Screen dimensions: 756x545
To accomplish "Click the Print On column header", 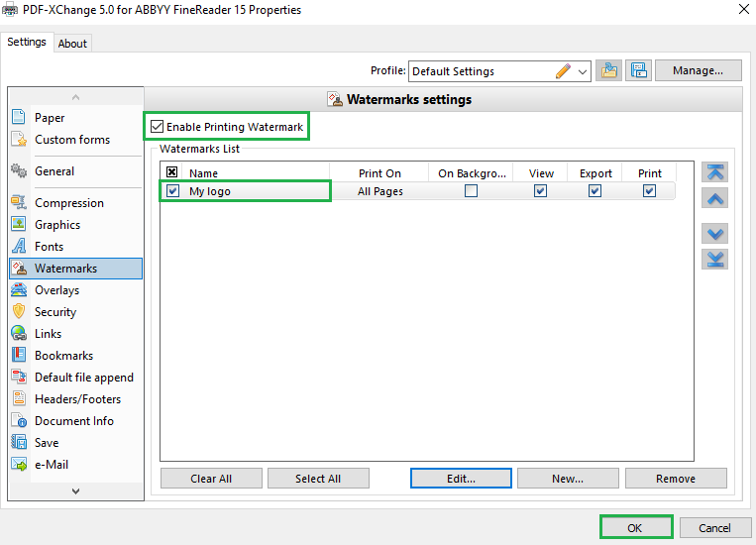I will [379, 172].
